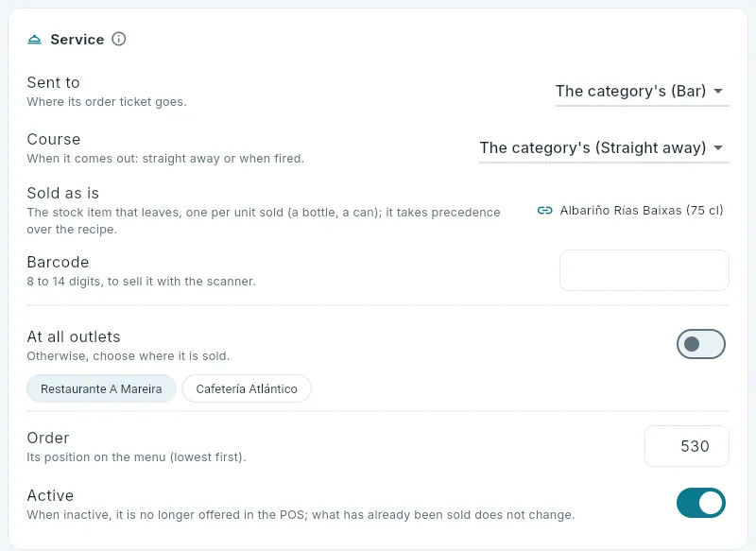The image size is (756, 551).
Task: Click the 'Where its order ticket goes.' description
Action: click(107, 102)
